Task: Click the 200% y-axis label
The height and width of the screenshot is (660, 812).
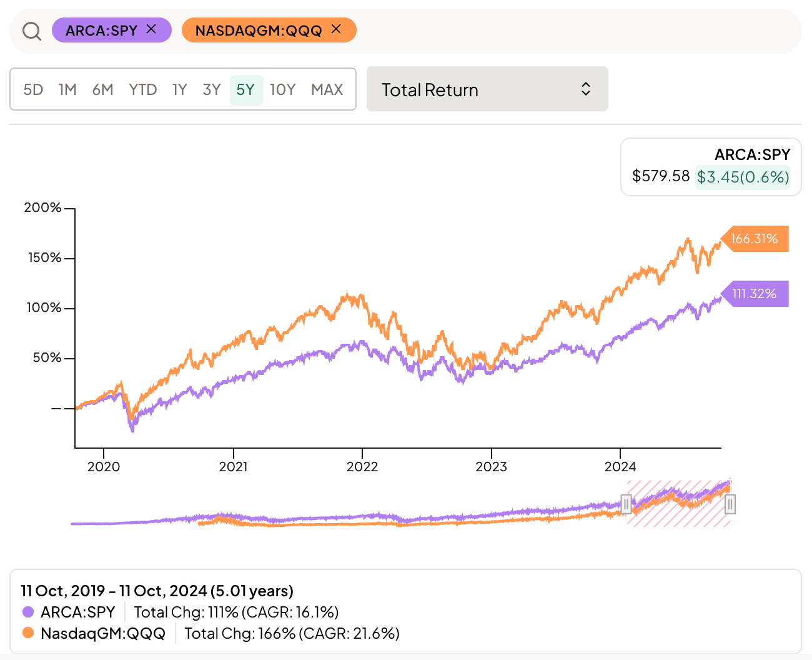Action: [42, 207]
